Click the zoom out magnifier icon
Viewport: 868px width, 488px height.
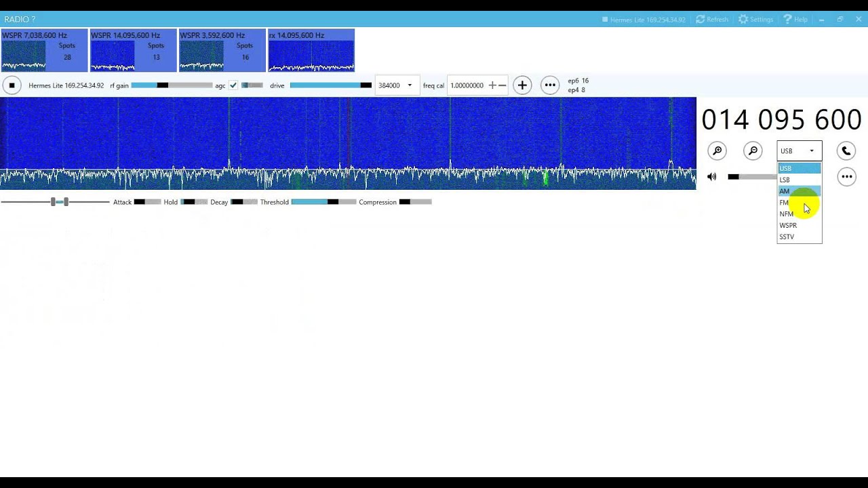753,151
